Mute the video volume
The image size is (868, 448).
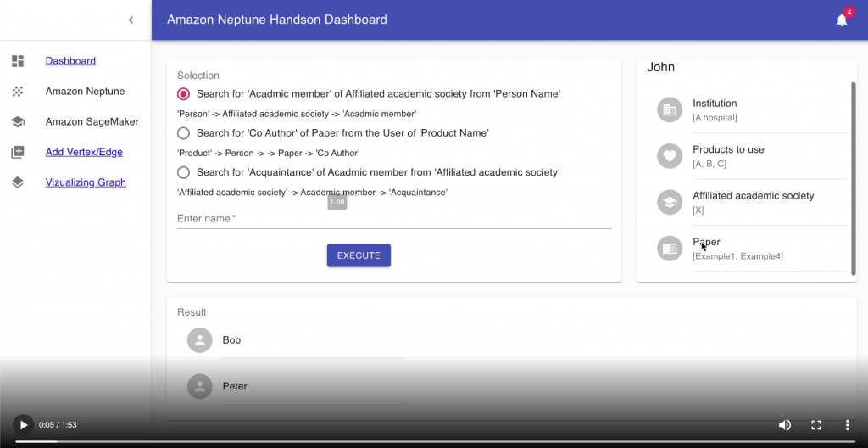(784, 425)
